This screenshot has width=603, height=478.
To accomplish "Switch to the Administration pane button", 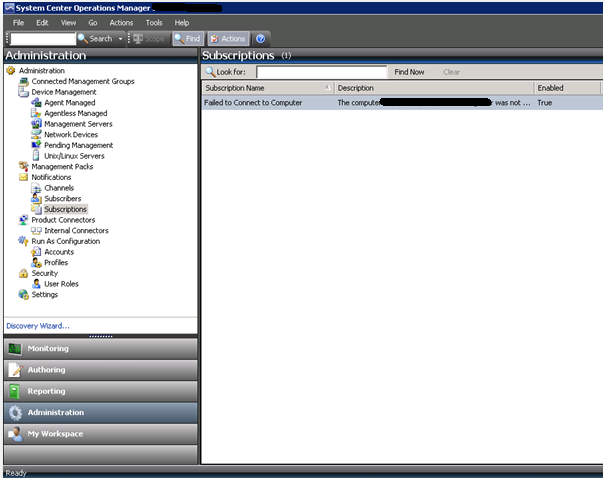I will click(100, 413).
